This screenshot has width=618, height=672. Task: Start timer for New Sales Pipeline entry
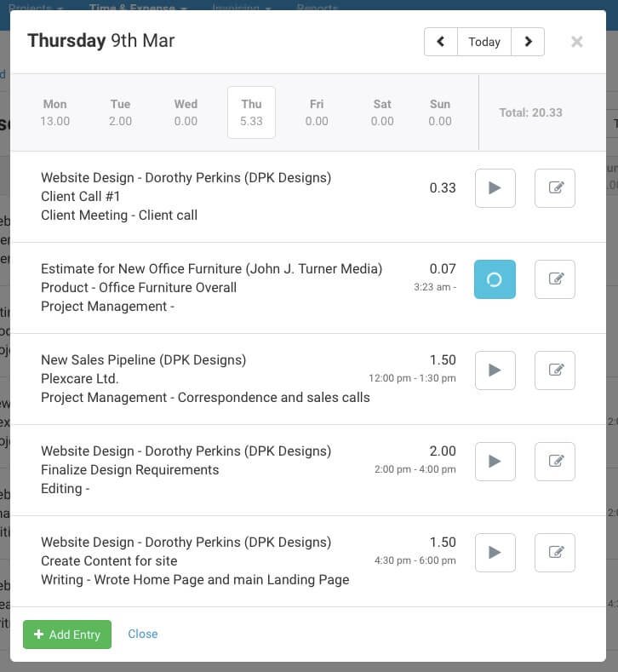[x=495, y=370]
